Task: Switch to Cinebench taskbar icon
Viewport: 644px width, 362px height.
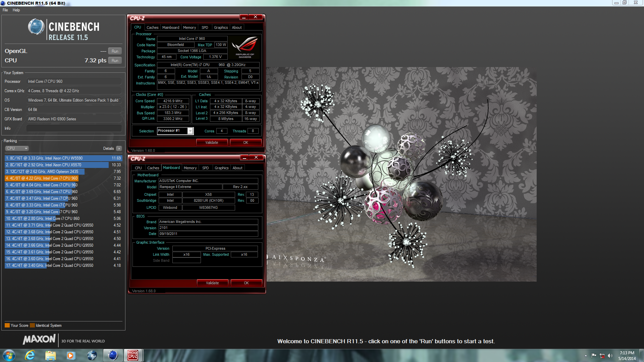Action: [113, 355]
